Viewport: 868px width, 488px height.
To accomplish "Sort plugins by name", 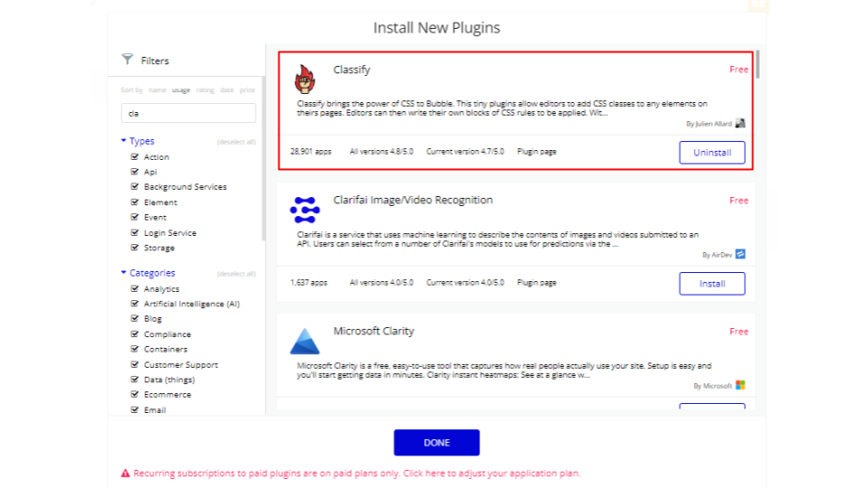I will pos(157,89).
